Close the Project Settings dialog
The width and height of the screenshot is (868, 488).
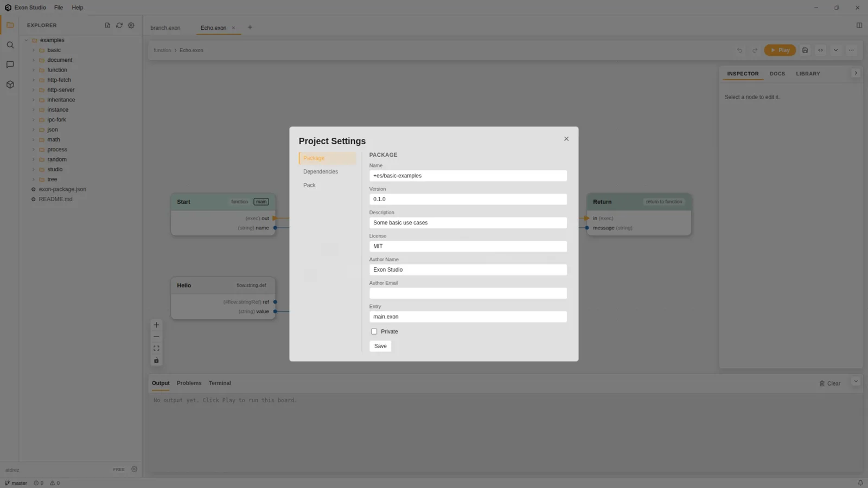[x=566, y=139]
